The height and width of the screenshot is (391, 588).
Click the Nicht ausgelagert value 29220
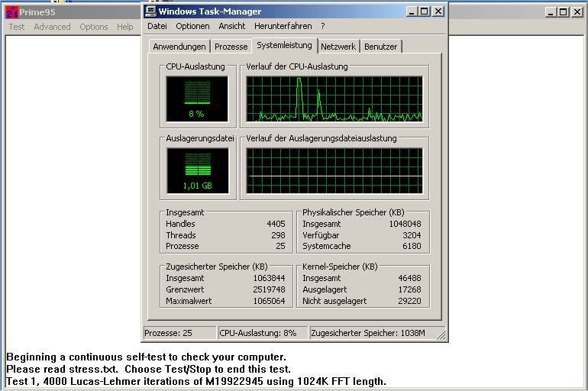[409, 301]
